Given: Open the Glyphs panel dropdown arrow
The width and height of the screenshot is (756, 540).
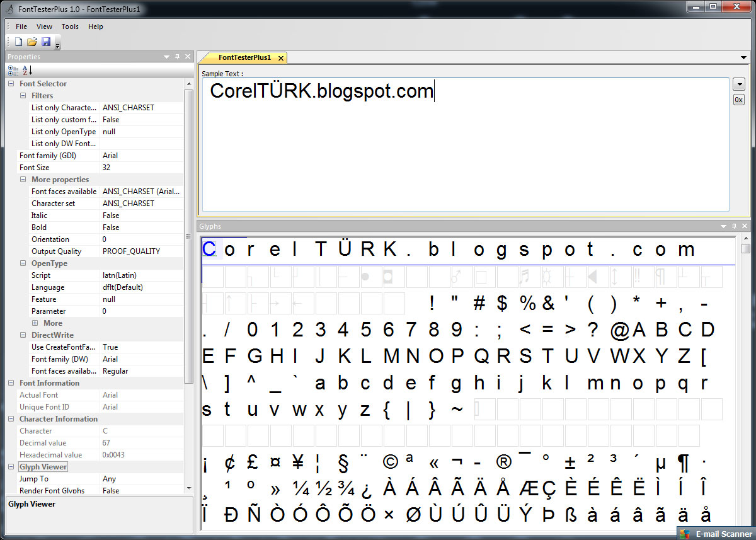Looking at the screenshot, I should tap(724, 226).
